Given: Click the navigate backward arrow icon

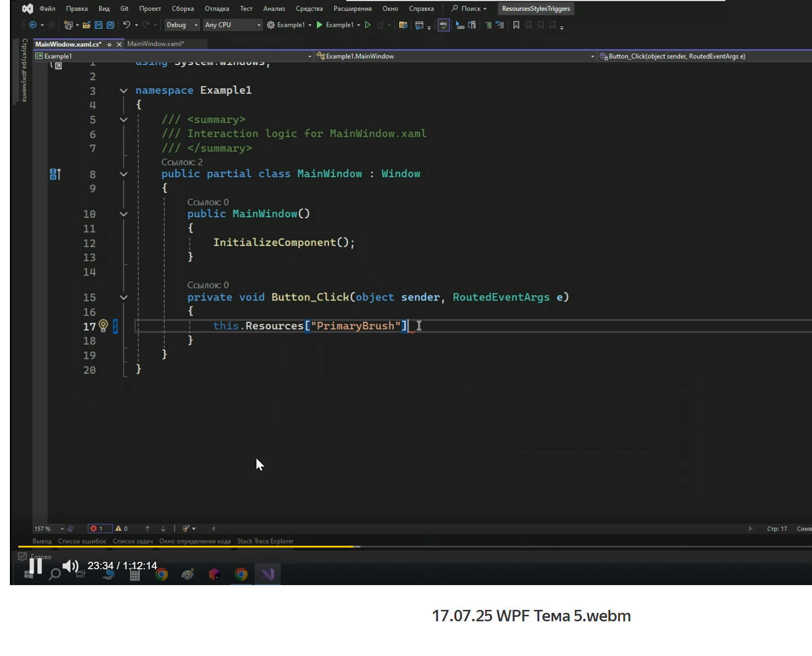Looking at the screenshot, I should pos(33,25).
